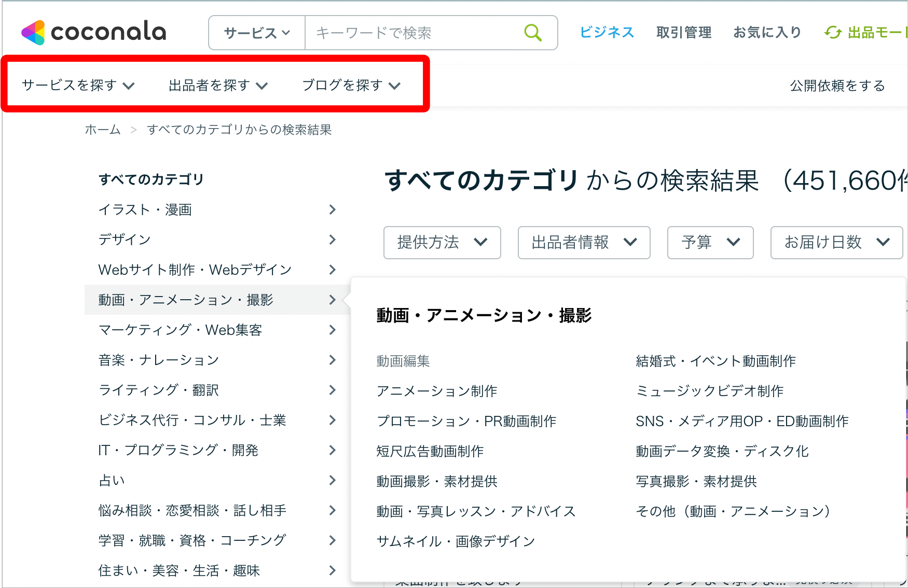The height and width of the screenshot is (588, 908).
Task: Expand the ブログを探す menu
Action: click(x=352, y=85)
